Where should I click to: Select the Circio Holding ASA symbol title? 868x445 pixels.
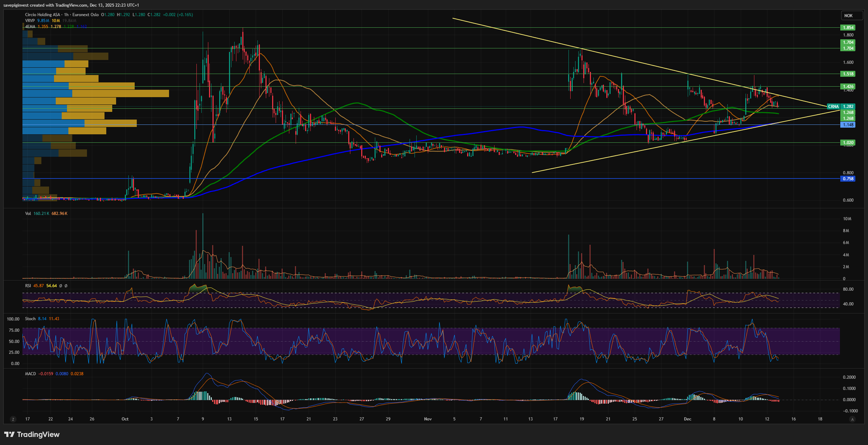tap(42, 15)
